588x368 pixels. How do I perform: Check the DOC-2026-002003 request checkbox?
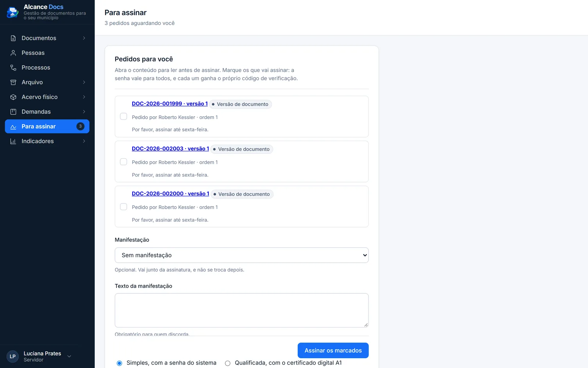(123, 162)
